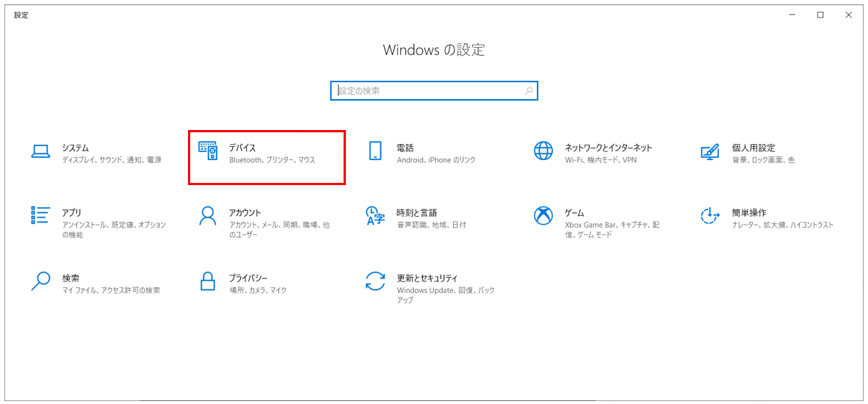Select the 検索 category heading
This screenshot has height=404, width=868.
pos(70,277)
